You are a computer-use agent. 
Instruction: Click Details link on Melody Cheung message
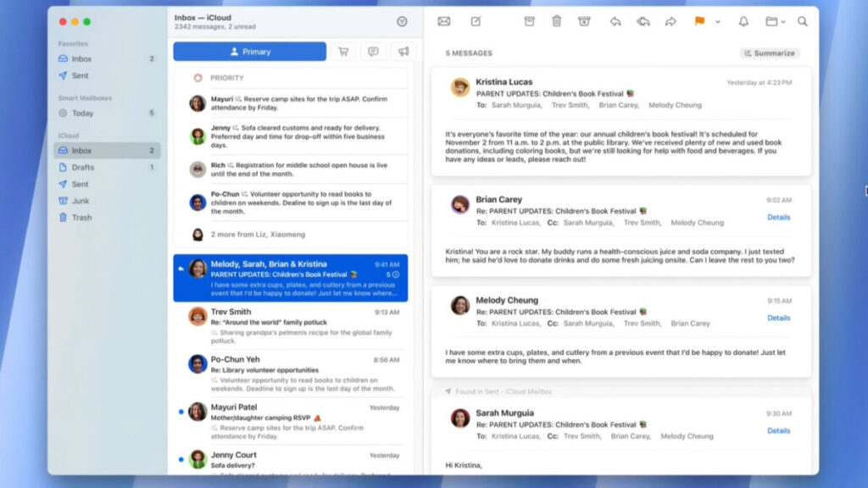click(778, 319)
